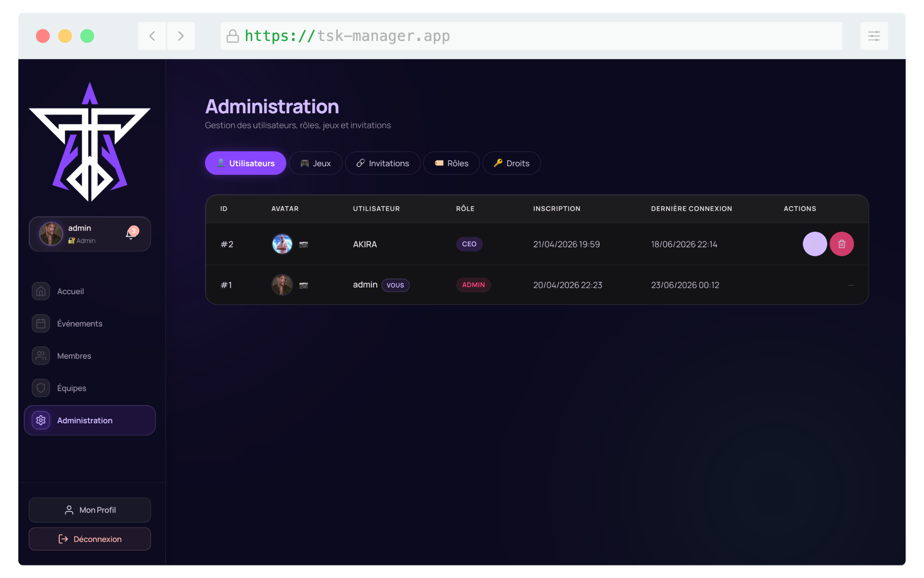Click the Déconnexion button
Image resolution: width=924 pixels, height=578 pixels.
[x=90, y=539]
